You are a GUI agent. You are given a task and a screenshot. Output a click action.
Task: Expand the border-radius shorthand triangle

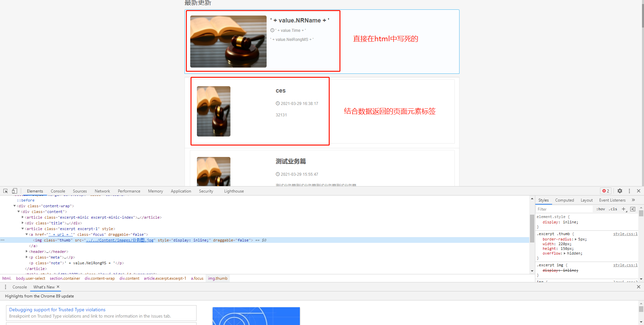click(x=576, y=239)
